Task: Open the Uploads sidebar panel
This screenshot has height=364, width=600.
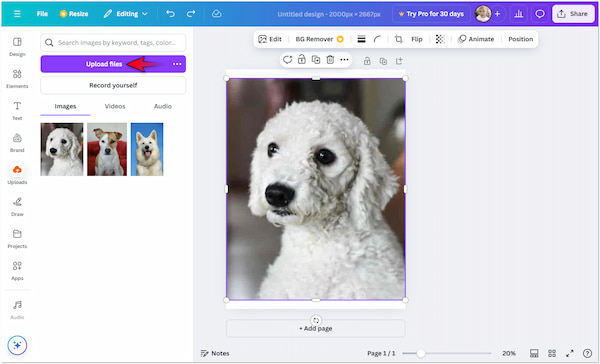Action: point(17,175)
